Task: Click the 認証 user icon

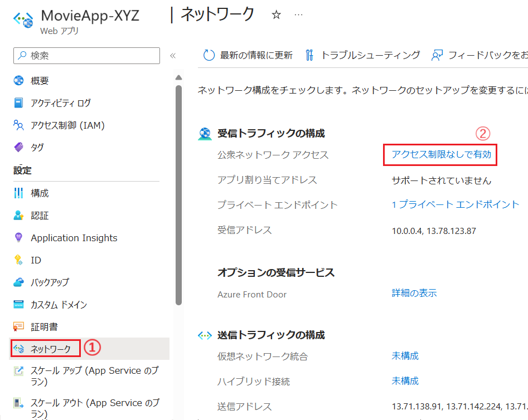Action: [18, 215]
